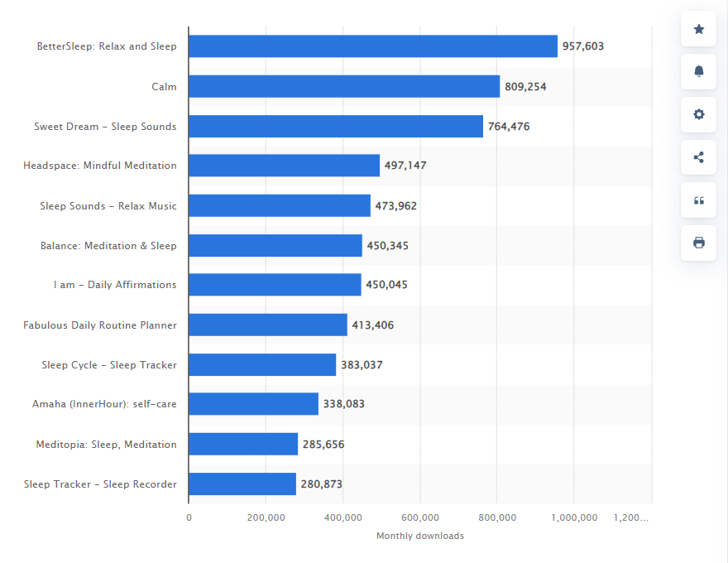
Task: Click the star favorite icon
Action: click(x=698, y=29)
